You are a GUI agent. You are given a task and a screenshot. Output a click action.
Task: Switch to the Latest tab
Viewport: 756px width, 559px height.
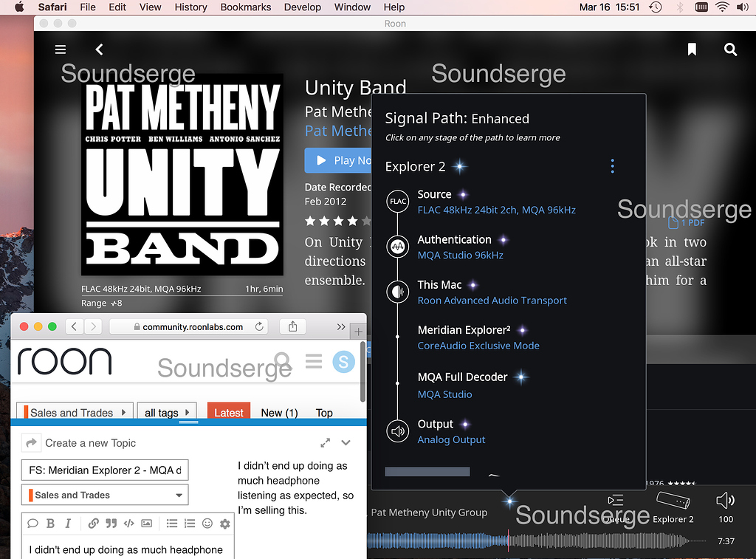[229, 413]
